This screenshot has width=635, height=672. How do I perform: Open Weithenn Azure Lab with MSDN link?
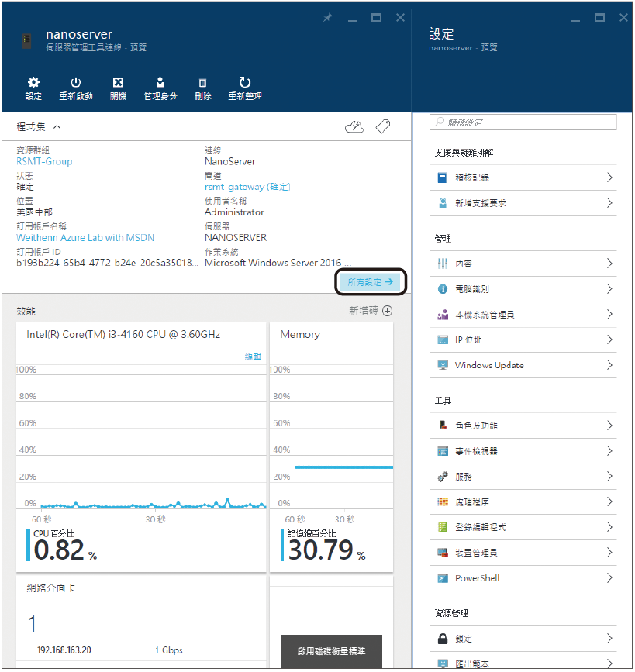[85, 238]
